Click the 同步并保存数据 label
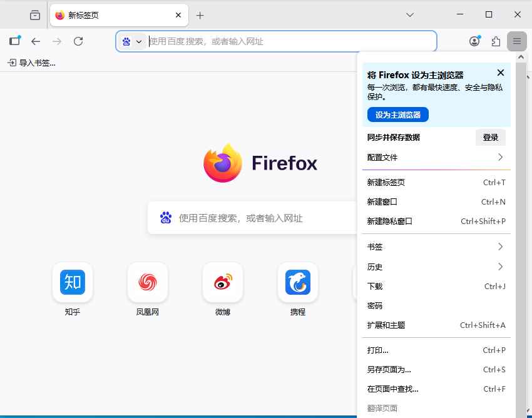The width and height of the screenshot is (532, 418). click(x=394, y=138)
